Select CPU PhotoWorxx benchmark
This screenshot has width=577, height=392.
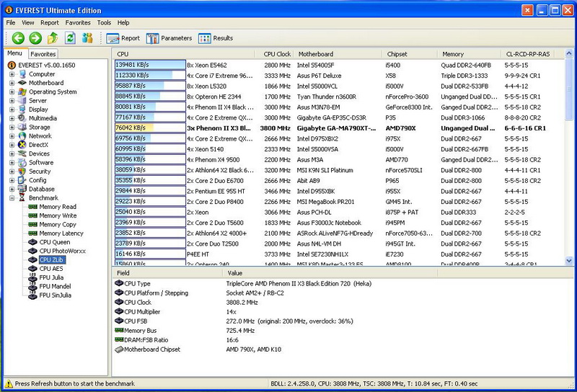coord(62,251)
